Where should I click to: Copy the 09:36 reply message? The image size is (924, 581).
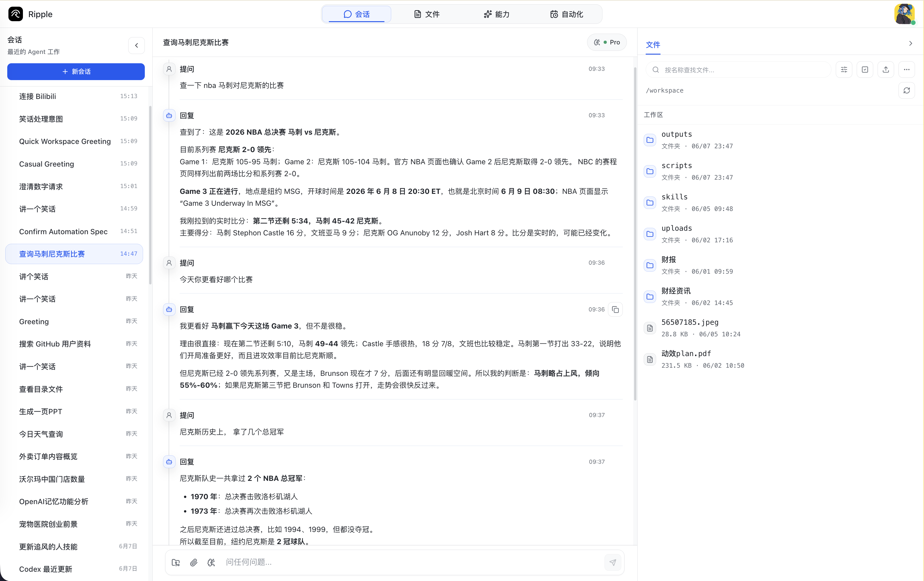pos(616,309)
